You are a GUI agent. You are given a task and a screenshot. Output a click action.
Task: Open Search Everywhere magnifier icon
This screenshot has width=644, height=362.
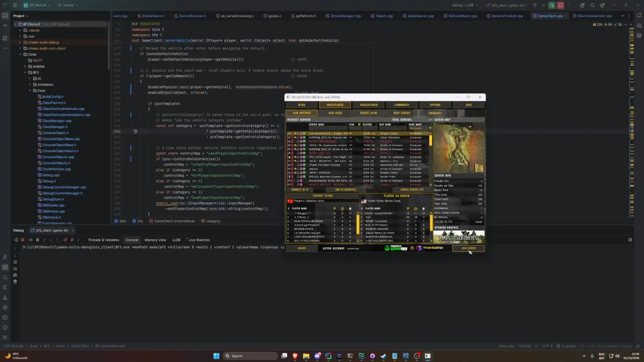[592, 5]
